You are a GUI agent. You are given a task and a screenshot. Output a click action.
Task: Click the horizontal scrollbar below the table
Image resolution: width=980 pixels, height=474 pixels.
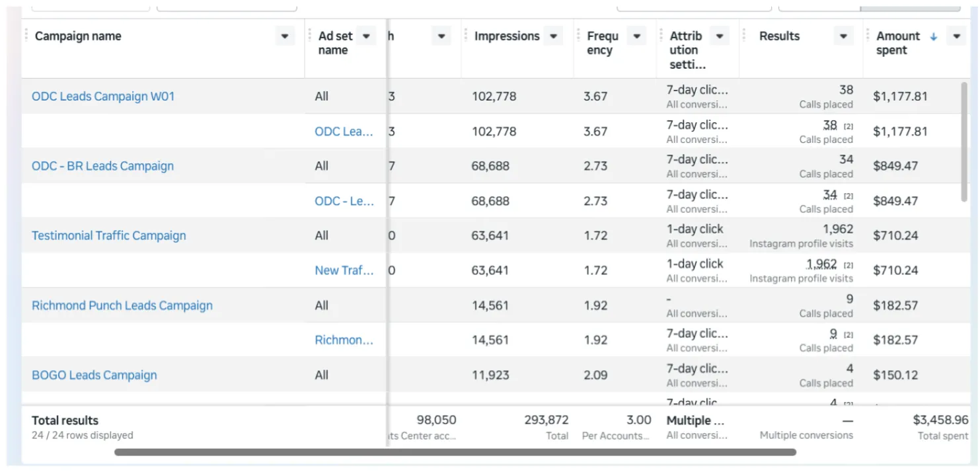455,453
